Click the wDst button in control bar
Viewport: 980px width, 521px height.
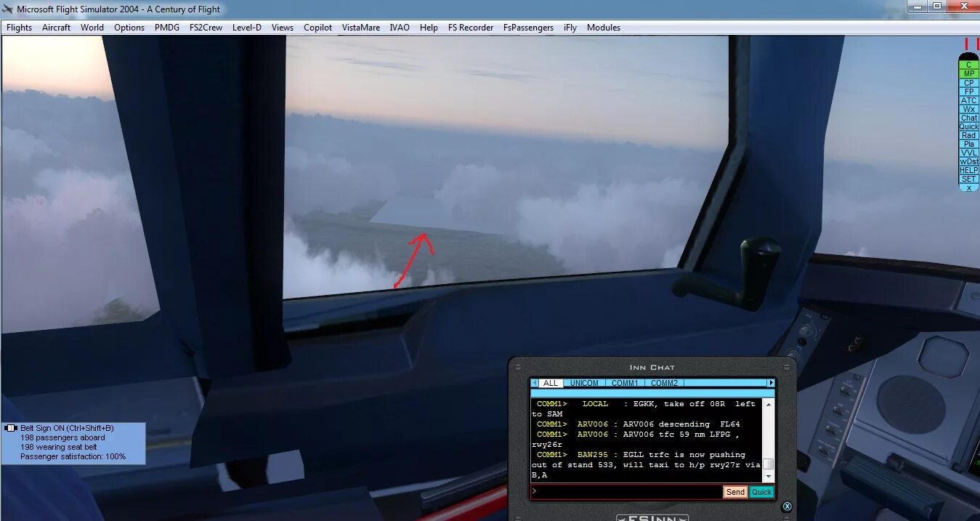click(968, 161)
